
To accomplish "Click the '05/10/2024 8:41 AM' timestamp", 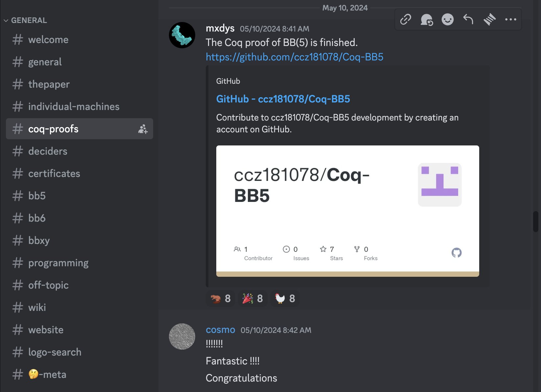I will click(x=274, y=29).
